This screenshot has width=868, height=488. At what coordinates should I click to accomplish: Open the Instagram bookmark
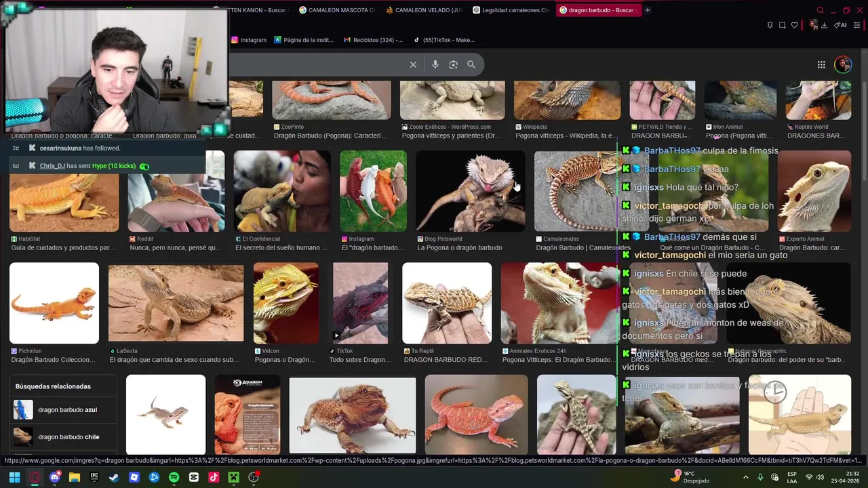249,40
